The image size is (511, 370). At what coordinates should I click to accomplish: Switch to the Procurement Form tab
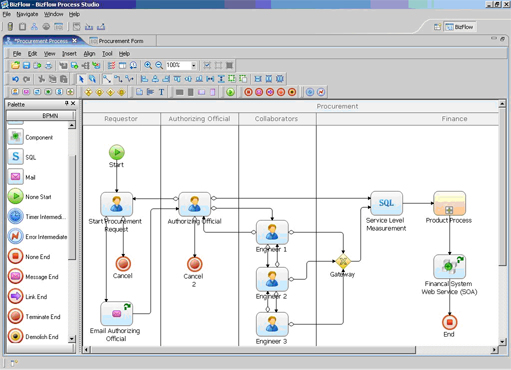[117, 41]
